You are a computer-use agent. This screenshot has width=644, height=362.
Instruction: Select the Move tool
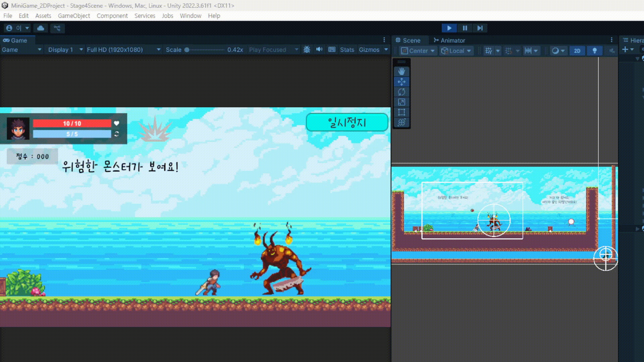point(401,82)
